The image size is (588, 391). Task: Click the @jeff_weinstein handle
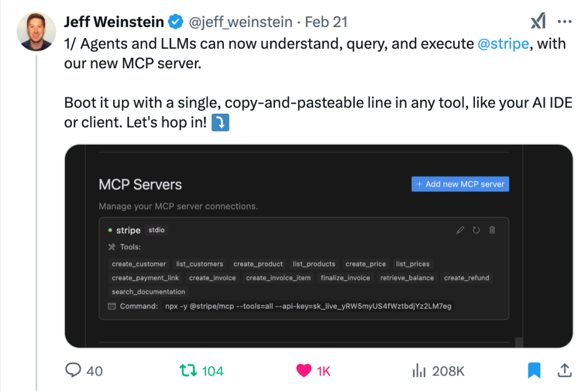coord(240,22)
